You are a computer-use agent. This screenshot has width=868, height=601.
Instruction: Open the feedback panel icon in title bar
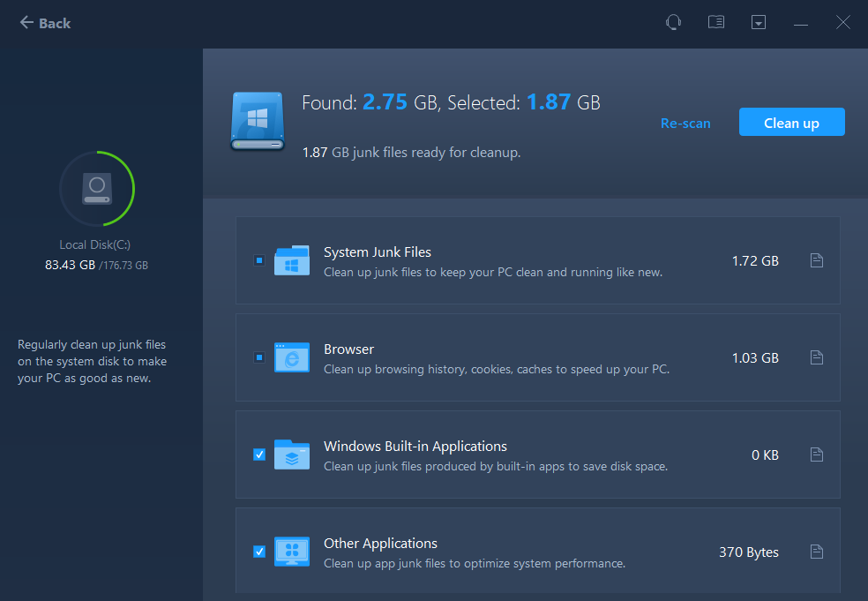(716, 23)
